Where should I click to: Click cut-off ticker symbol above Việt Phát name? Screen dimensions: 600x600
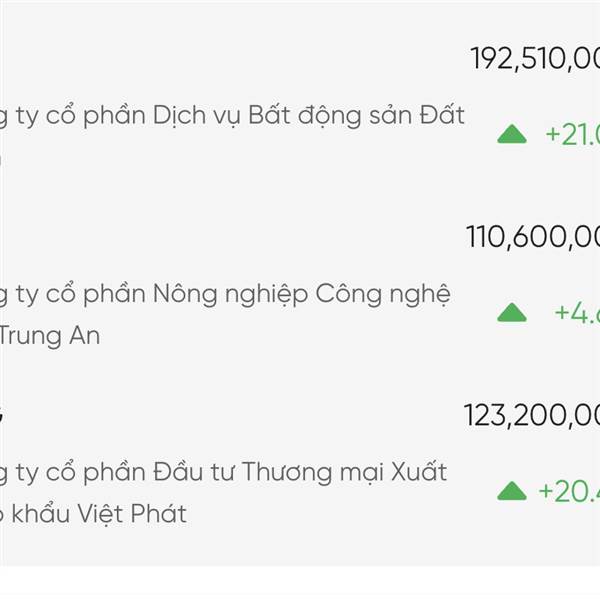[x=4, y=412]
